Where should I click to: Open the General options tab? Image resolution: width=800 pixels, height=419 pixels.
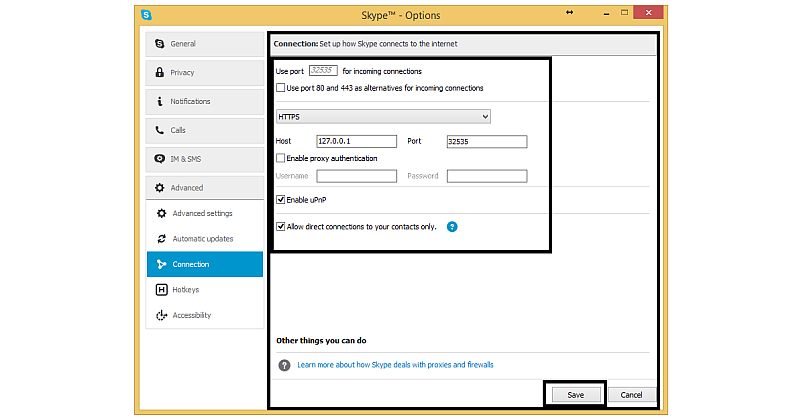point(205,44)
